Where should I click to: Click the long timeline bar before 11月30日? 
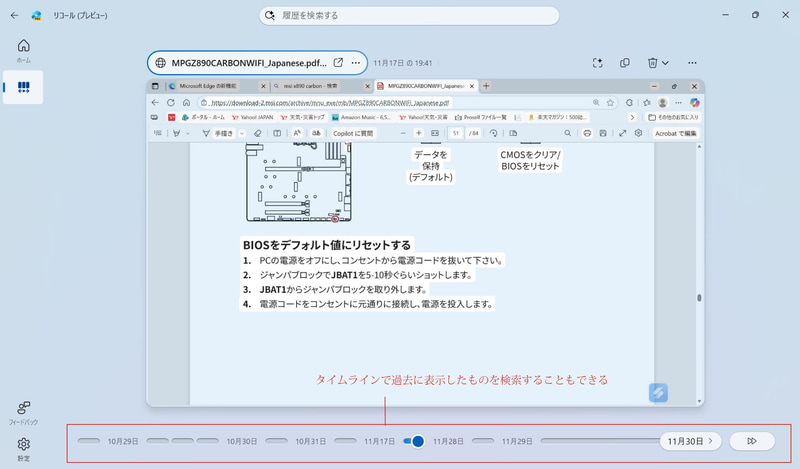(601, 440)
